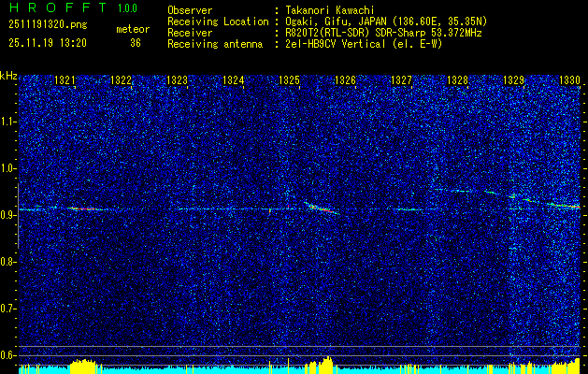
Task: Click the 1.0 frequency axis label
Action: (8, 168)
